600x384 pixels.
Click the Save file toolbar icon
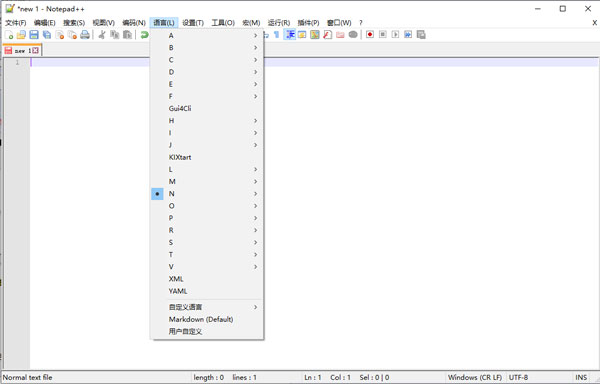pyautogui.click(x=34, y=35)
